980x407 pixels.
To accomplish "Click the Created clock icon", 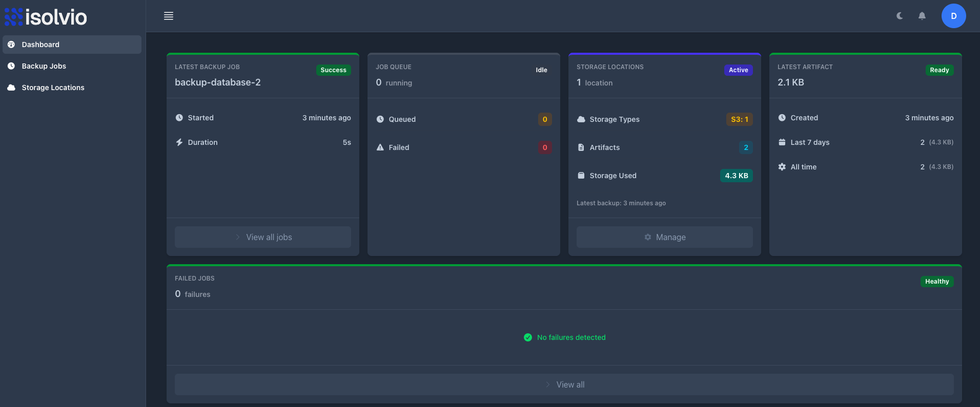I will (x=782, y=118).
